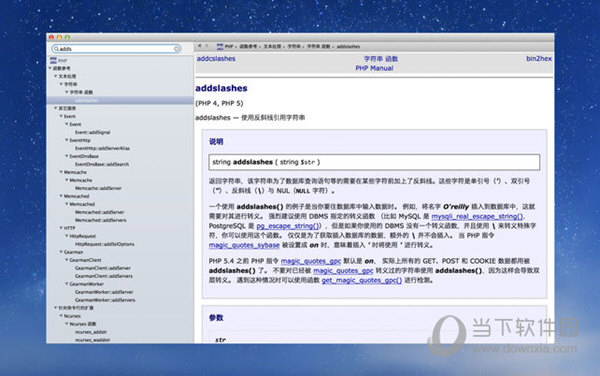
Task: Click the 说明 section heading
Action: point(216,142)
